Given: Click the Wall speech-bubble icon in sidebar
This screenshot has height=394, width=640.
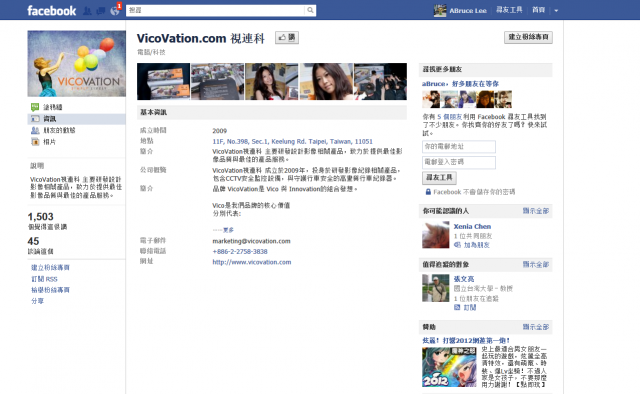Looking at the screenshot, I should pyautogui.click(x=35, y=107).
